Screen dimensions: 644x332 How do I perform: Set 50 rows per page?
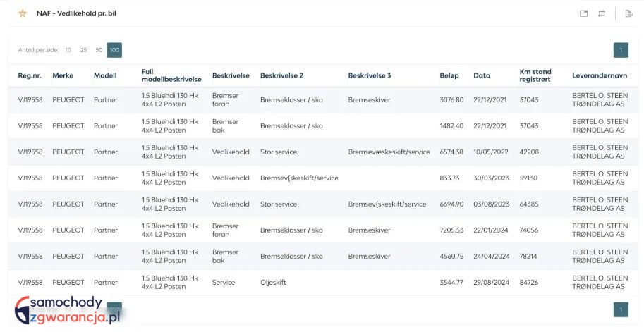(99, 50)
